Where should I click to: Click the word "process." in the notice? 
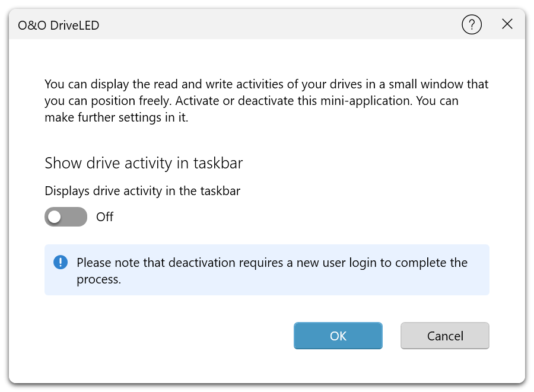[99, 279]
